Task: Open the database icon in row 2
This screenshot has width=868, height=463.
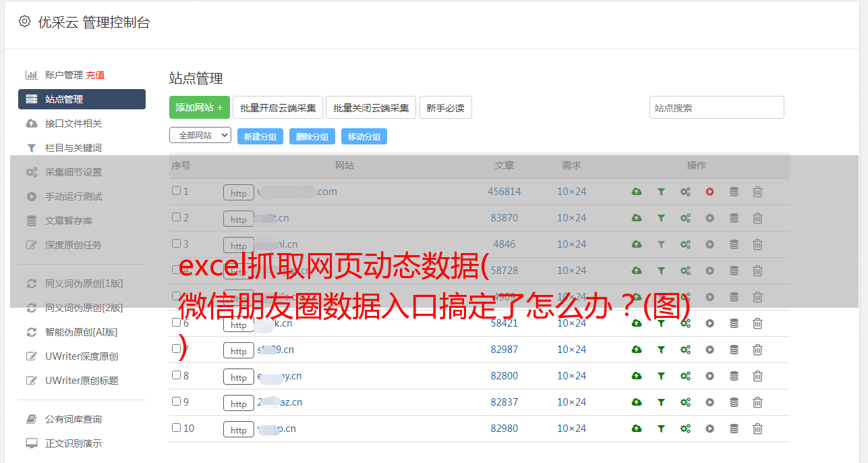Action: click(x=734, y=218)
